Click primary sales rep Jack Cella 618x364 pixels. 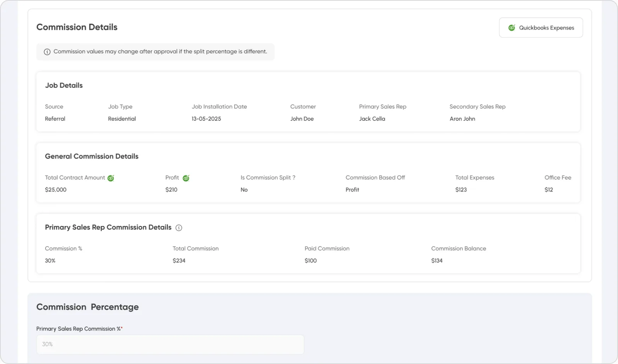[372, 119]
